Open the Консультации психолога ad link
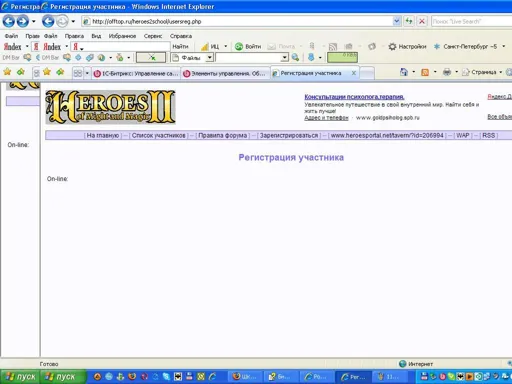 pos(354,97)
